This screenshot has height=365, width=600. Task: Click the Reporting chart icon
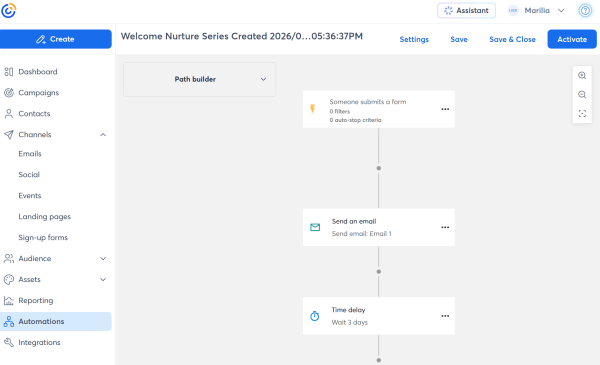click(x=8, y=300)
